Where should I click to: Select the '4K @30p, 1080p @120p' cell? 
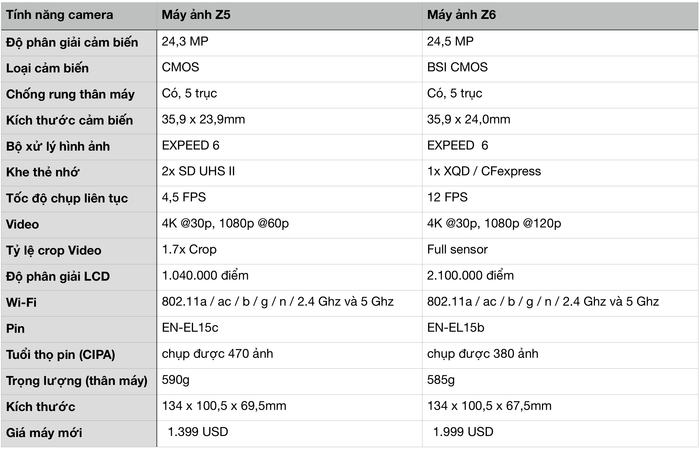click(x=560, y=225)
